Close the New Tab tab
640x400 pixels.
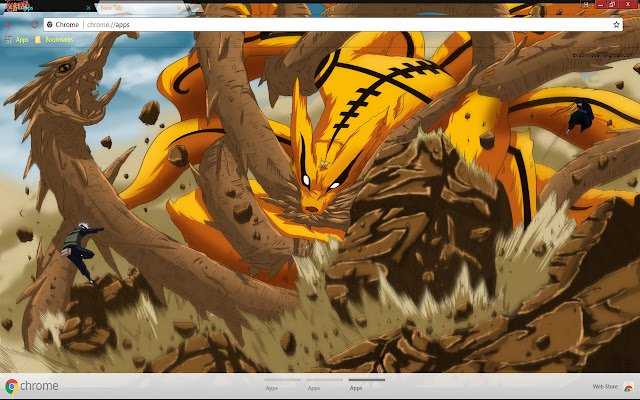[x=179, y=8]
